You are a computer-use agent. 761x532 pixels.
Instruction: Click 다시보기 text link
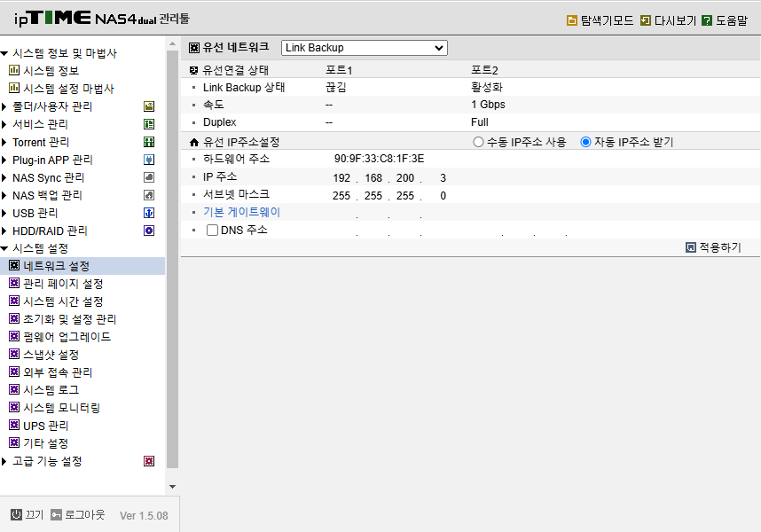pyautogui.click(x=675, y=20)
